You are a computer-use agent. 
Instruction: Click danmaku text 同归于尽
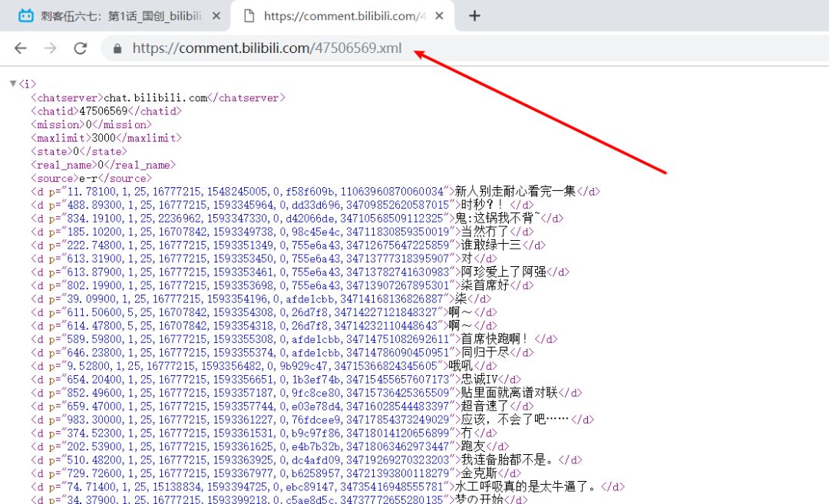click(485, 352)
